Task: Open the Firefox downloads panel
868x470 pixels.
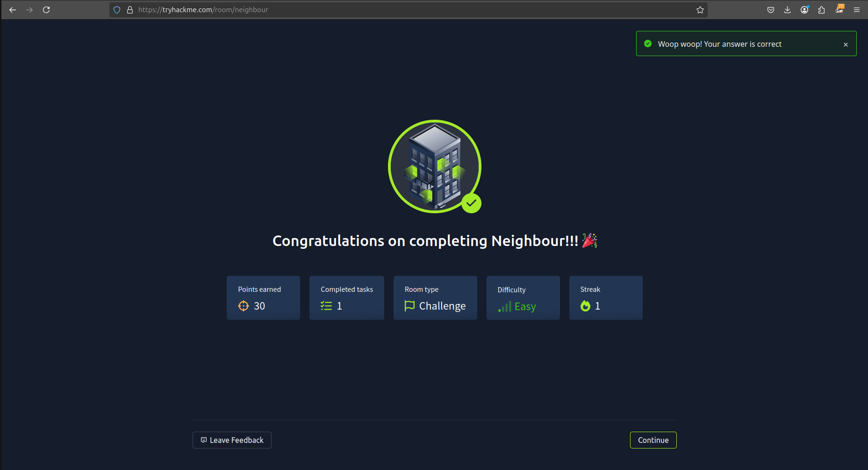Action: 788,10
